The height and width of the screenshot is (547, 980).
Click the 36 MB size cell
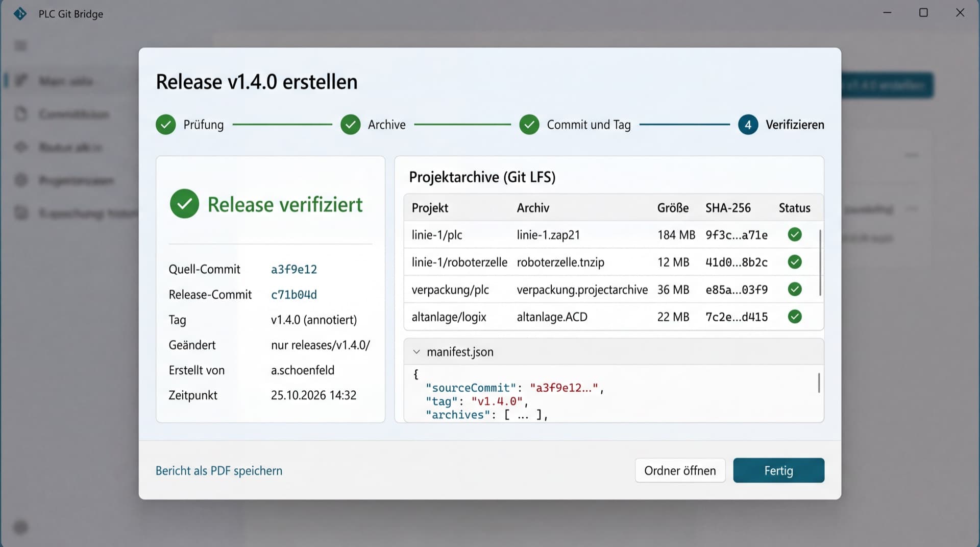[x=673, y=290]
